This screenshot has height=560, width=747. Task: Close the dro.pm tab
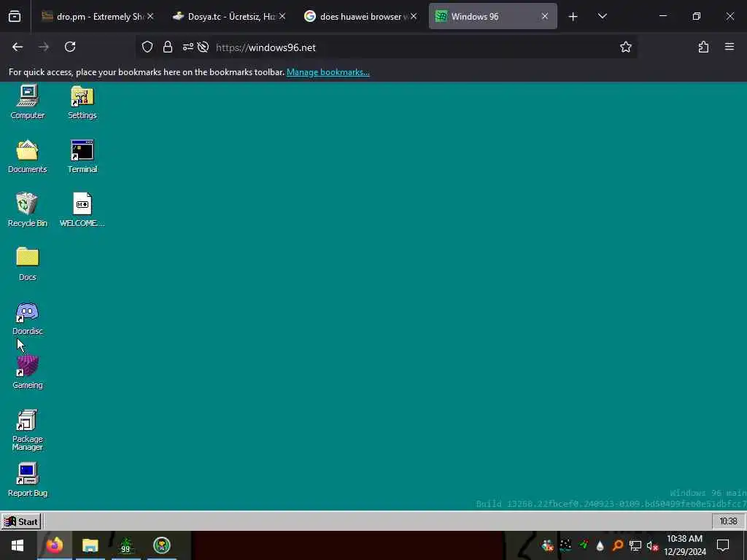[150, 16]
